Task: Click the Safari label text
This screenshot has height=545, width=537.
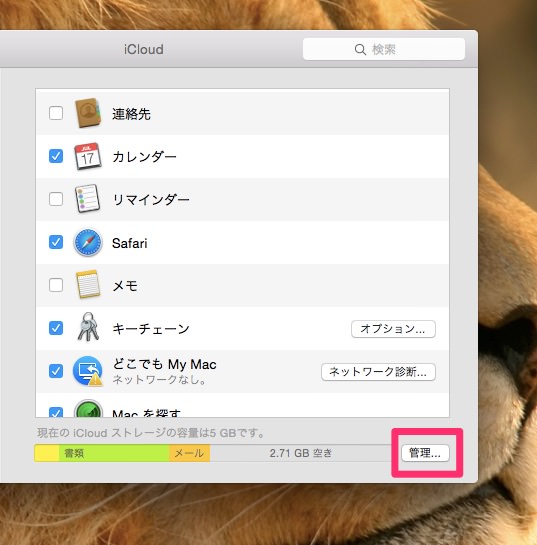Action: pos(130,243)
